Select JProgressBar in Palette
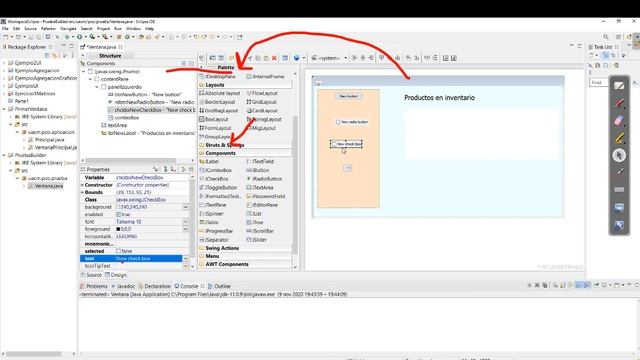 tap(216, 231)
